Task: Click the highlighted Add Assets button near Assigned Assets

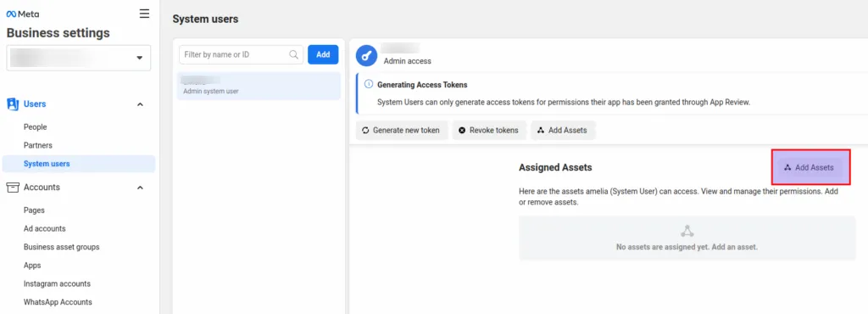Action: coord(810,167)
